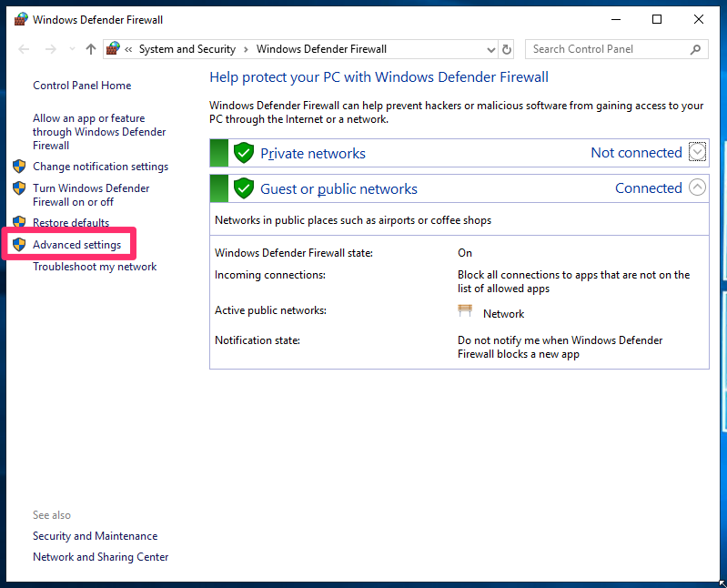Click shield icon beside Advanced settings
Viewport: 727px width, 588px height.
point(19,244)
